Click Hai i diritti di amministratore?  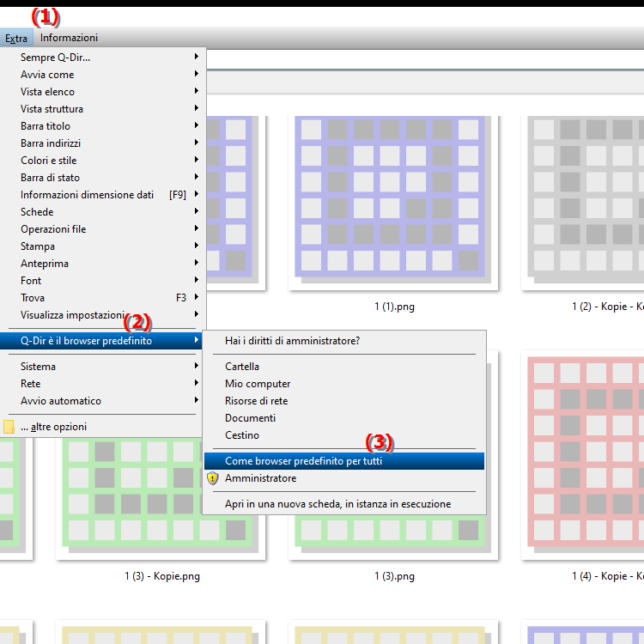coord(344,341)
